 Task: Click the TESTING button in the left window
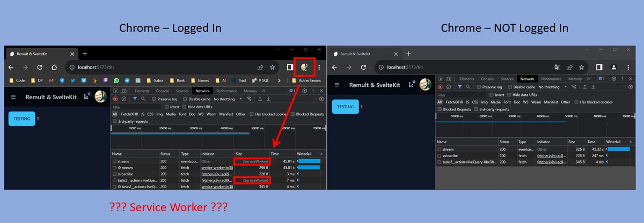tap(22, 118)
